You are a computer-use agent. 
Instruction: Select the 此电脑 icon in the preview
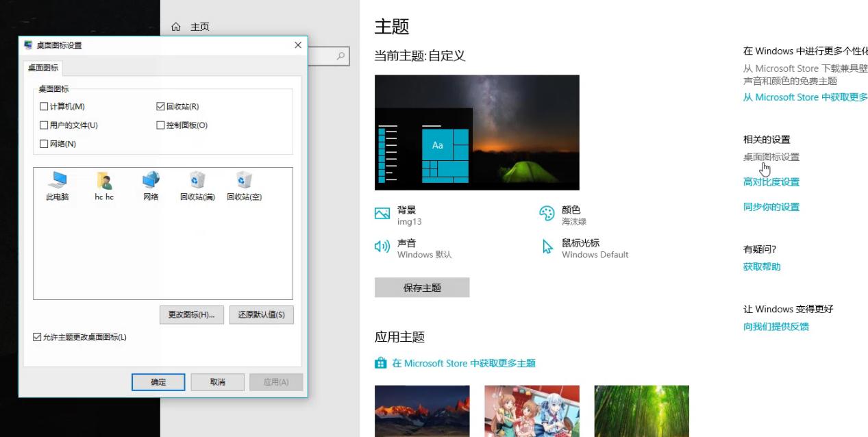coord(58,180)
